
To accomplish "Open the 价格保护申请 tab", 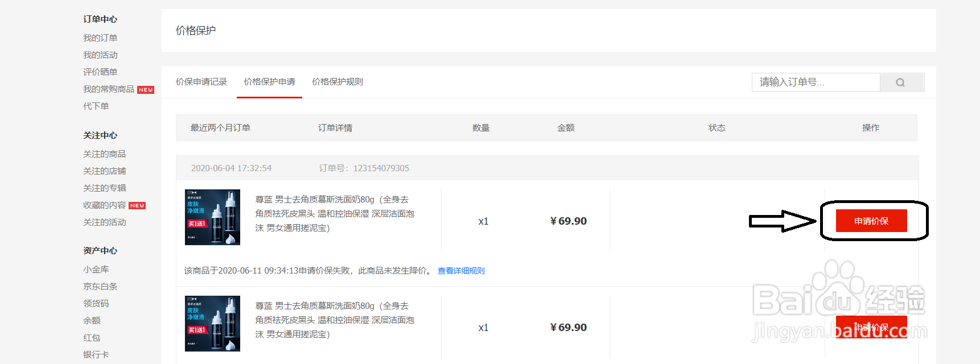I will tap(269, 82).
